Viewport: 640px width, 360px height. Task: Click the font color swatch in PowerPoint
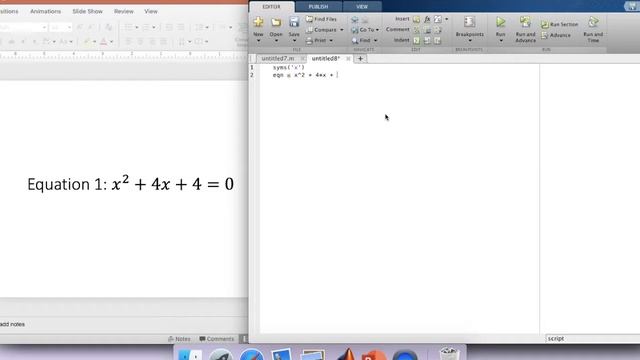(x=103, y=41)
